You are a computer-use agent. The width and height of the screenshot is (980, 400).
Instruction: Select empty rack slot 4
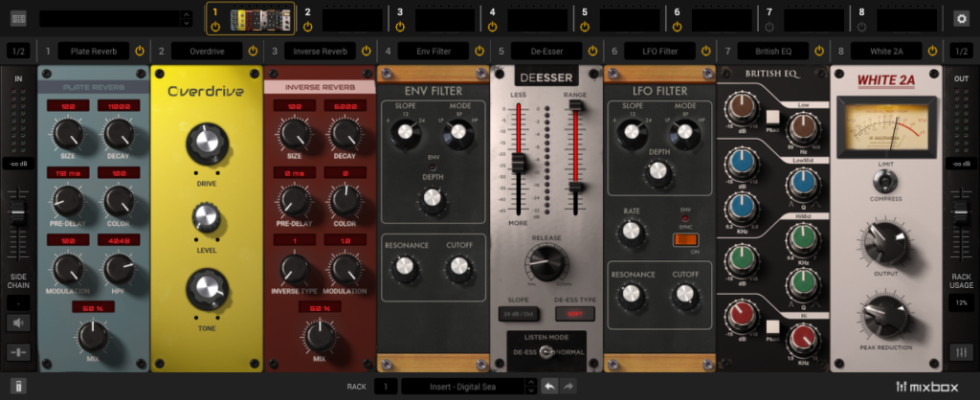(x=538, y=20)
